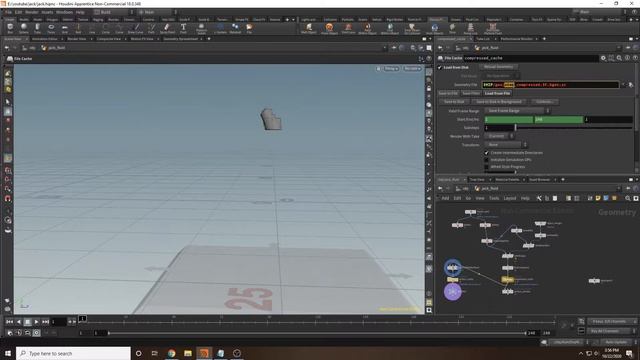The image size is (640, 360).
Task: Select the Metaball shelf tool
Action: tap(236, 28)
